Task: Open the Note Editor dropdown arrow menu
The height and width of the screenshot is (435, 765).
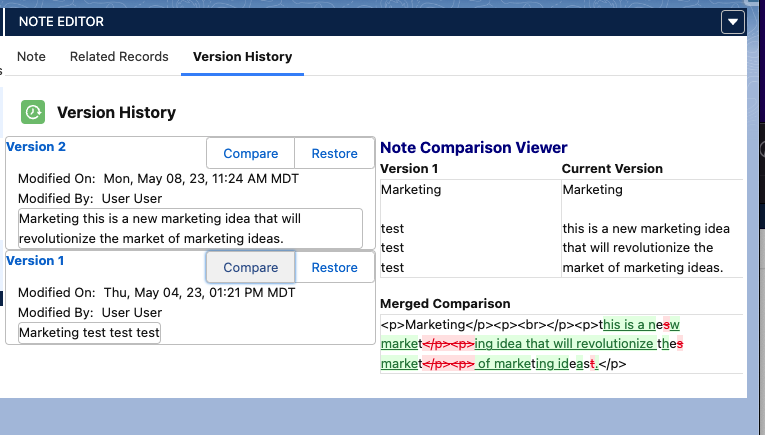Action: 733,21
